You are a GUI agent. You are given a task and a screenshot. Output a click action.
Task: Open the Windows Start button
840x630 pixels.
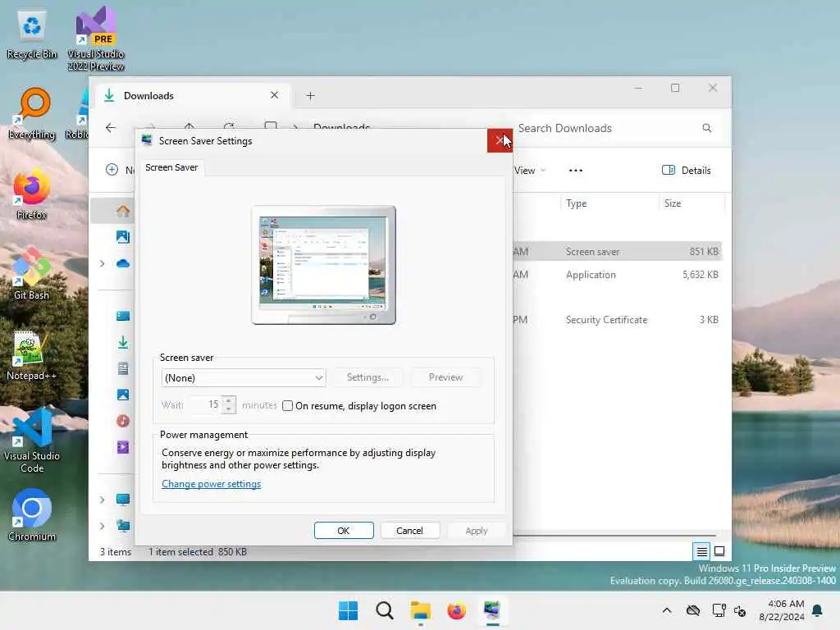pyautogui.click(x=348, y=610)
